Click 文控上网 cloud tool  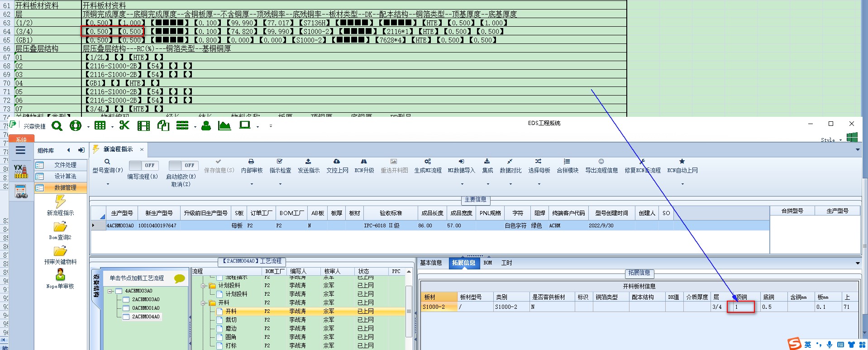point(337,166)
